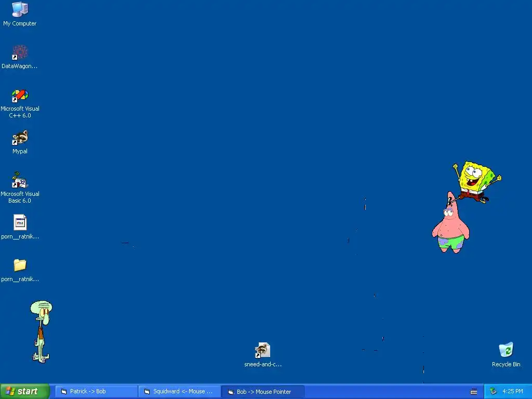Select Microsoft Visual Basic 6.0 shortcut
This screenshot has width=532, height=399.
pos(20,180)
